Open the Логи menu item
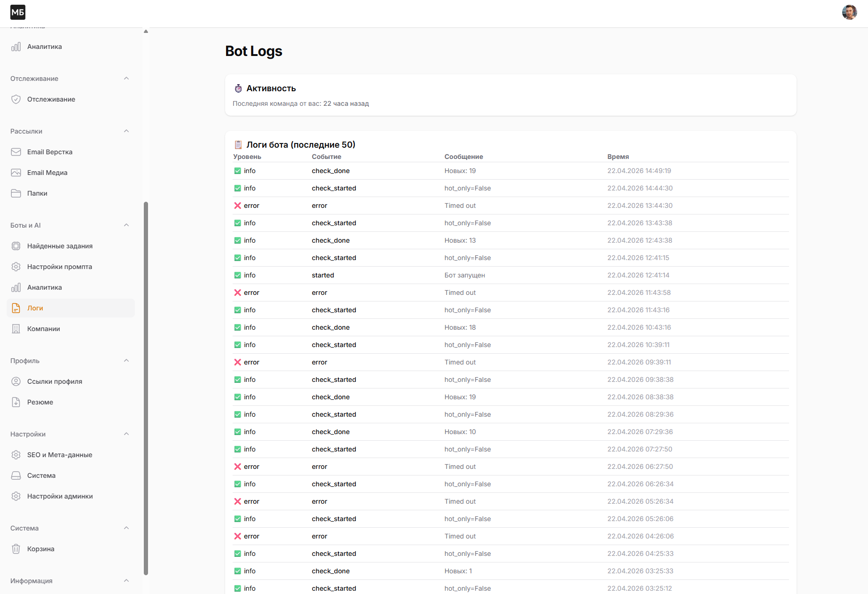This screenshot has height=594, width=868. (x=35, y=308)
